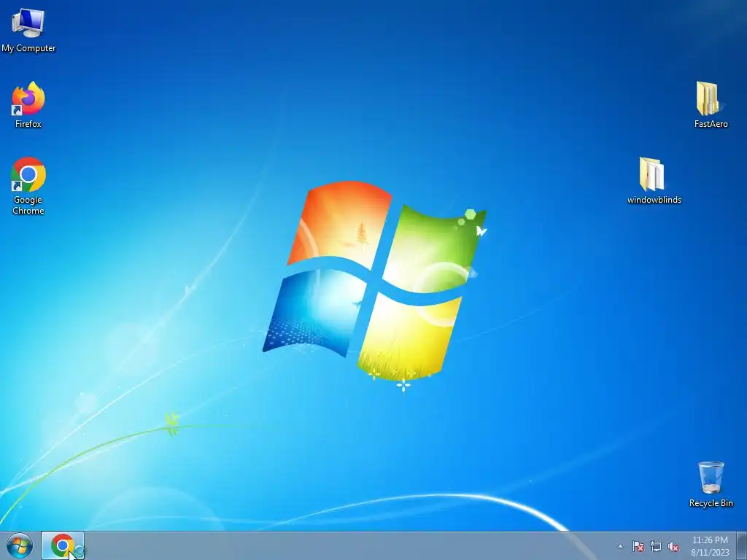The width and height of the screenshot is (747, 560).
Task: Open the clock showing 11:26 PM
Action: (710, 546)
